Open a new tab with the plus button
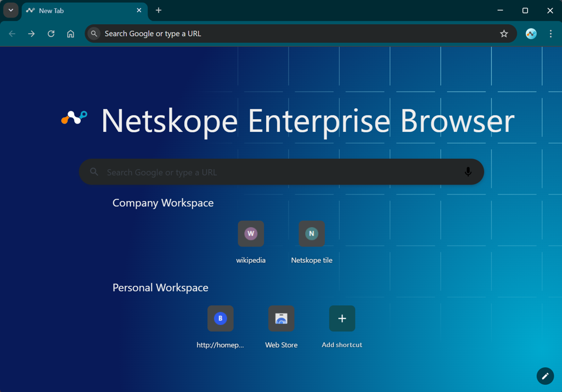 pyautogui.click(x=159, y=10)
